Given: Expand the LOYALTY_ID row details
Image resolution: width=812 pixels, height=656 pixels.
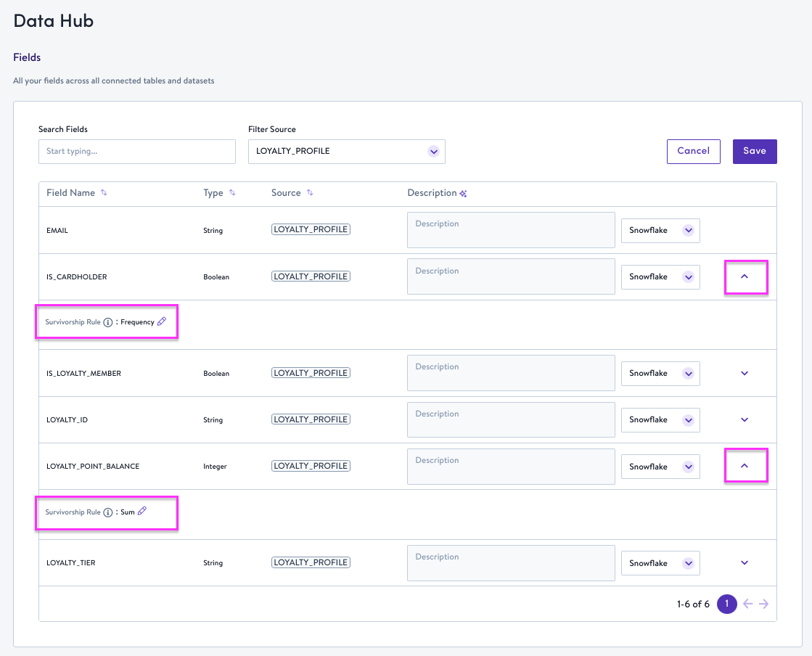Looking at the screenshot, I should pos(745,419).
